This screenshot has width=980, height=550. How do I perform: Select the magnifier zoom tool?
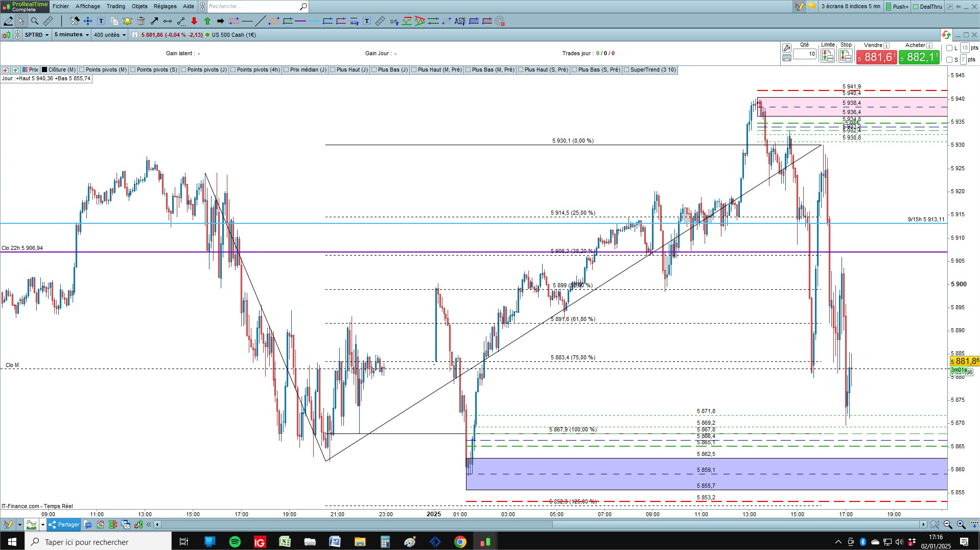click(x=35, y=21)
